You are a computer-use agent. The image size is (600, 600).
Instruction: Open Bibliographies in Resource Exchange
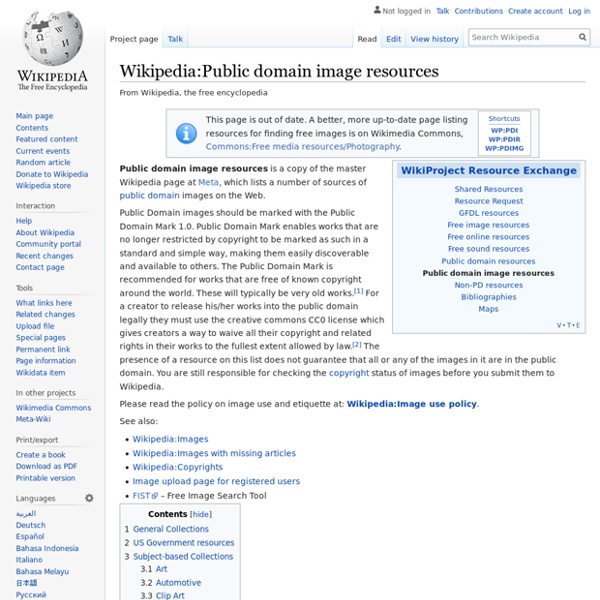pos(489,297)
